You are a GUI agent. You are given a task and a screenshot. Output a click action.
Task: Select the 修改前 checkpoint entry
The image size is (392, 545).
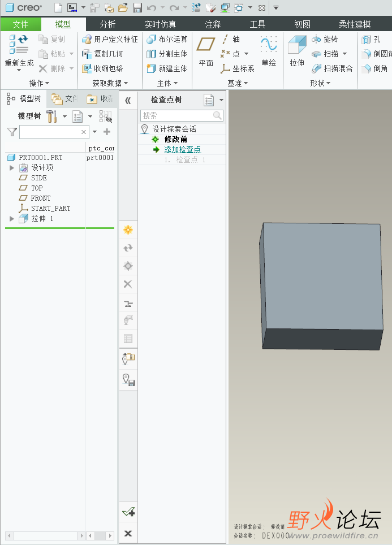pos(176,140)
